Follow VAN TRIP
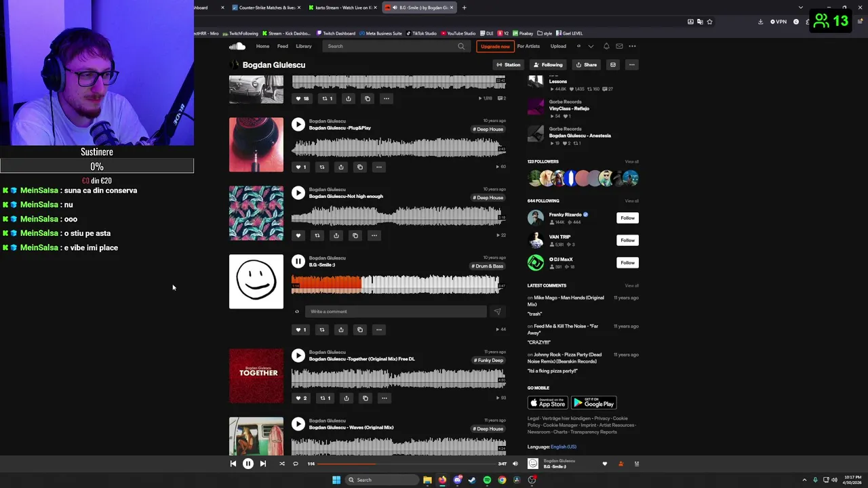868x488 pixels. pos(627,240)
